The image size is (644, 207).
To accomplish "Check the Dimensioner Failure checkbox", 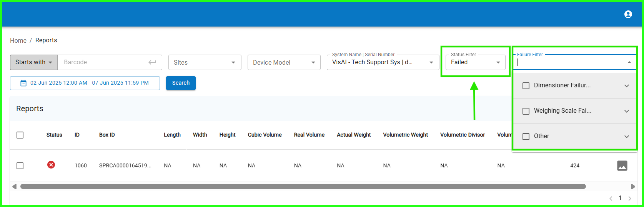I will [x=526, y=86].
